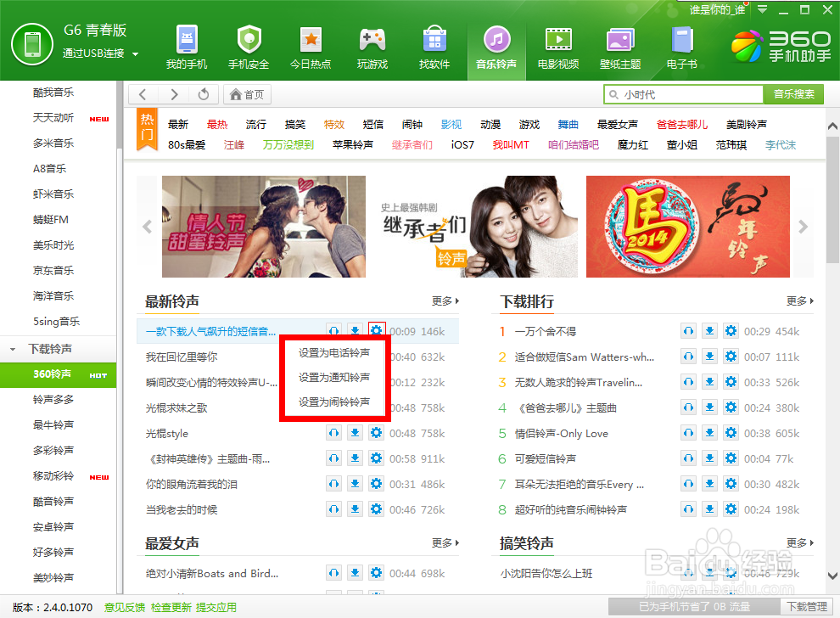Show more 最爱女声 via 更多

tap(445, 543)
